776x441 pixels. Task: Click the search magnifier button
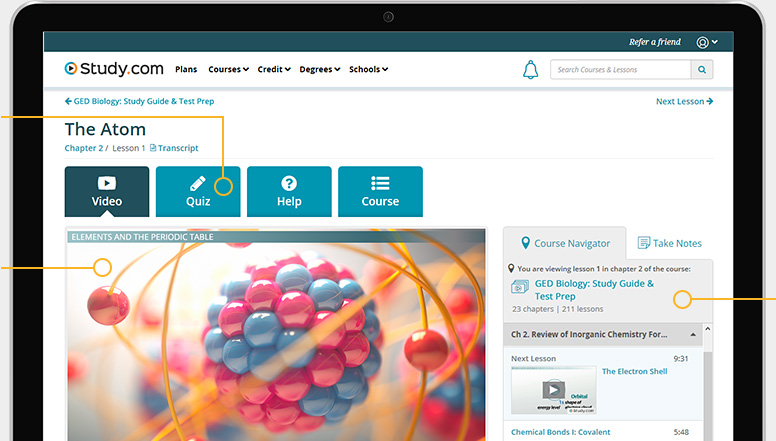click(702, 70)
